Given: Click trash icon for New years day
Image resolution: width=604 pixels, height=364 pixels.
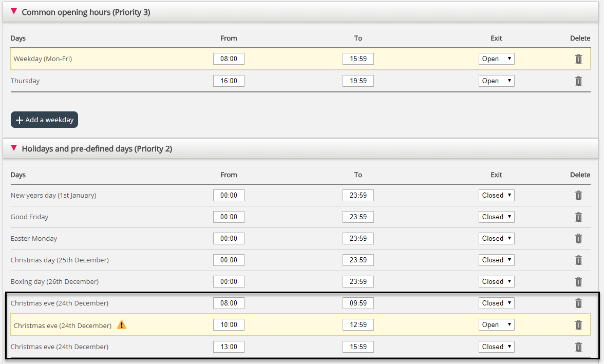Looking at the screenshot, I should [x=578, y=196].
